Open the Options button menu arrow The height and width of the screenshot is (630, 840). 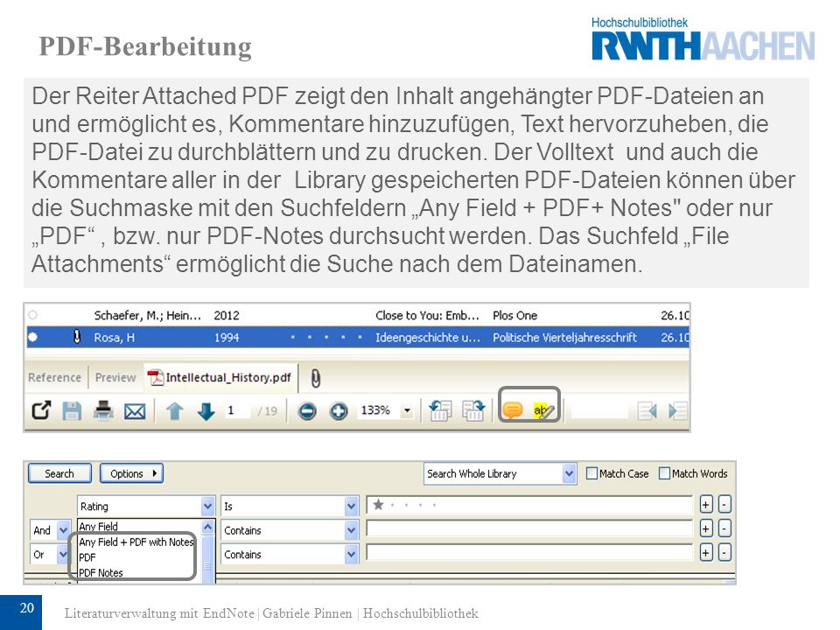(x=155, y=473)
